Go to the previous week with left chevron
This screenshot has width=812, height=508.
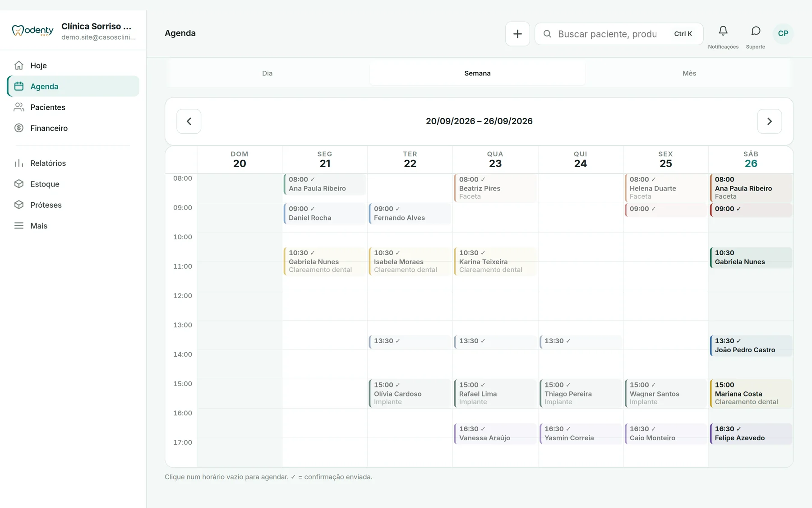click(x=189, y=121)
